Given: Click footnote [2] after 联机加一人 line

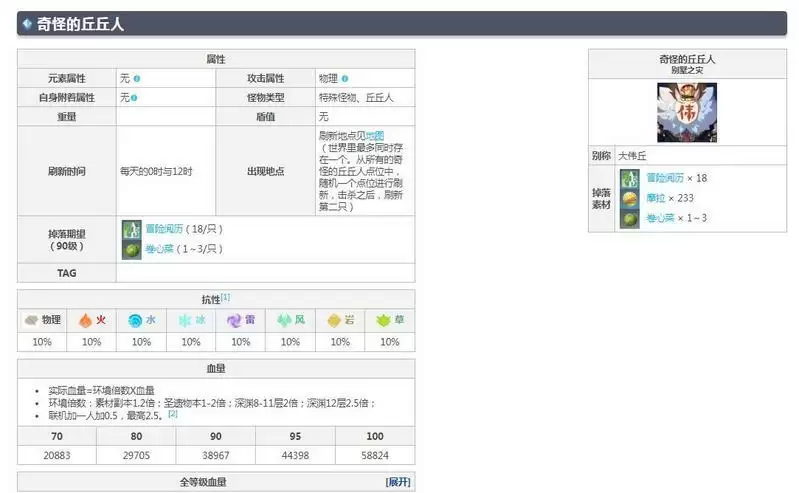Looking at the screenshot, I should [173, 412].
